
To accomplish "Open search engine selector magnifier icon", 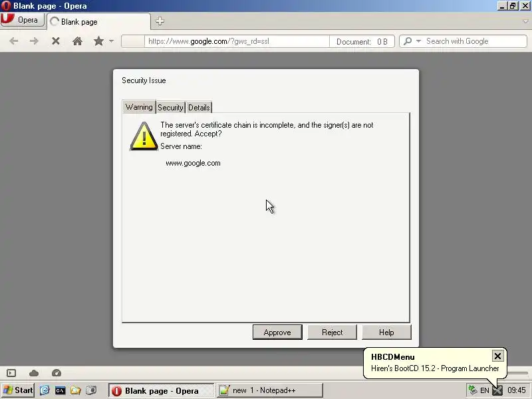I will coord(408,41).
